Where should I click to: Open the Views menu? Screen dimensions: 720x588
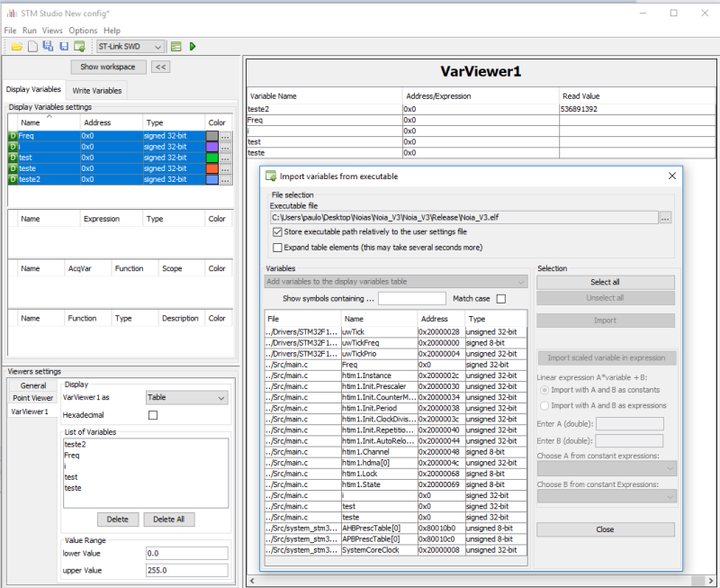pos(52,31)
